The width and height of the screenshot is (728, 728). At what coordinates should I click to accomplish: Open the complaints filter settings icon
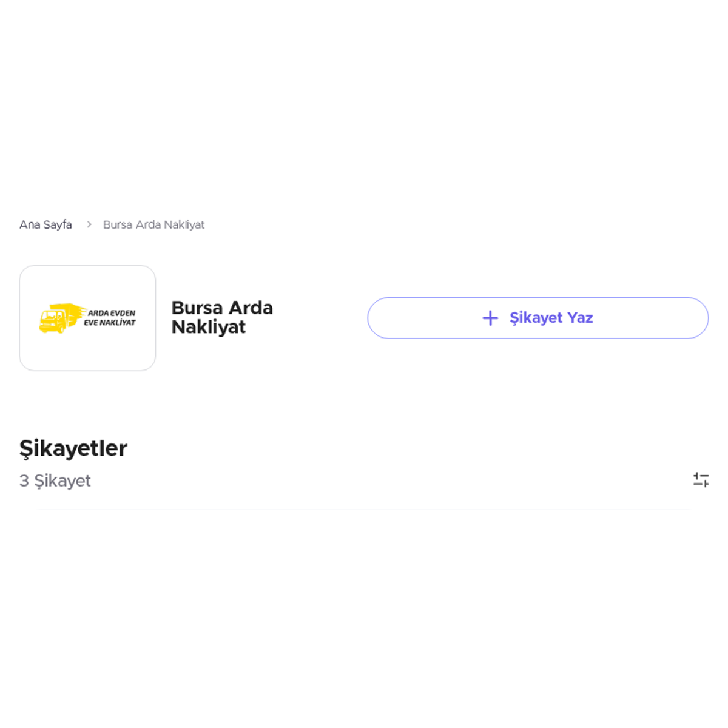(x=701, y=480)
